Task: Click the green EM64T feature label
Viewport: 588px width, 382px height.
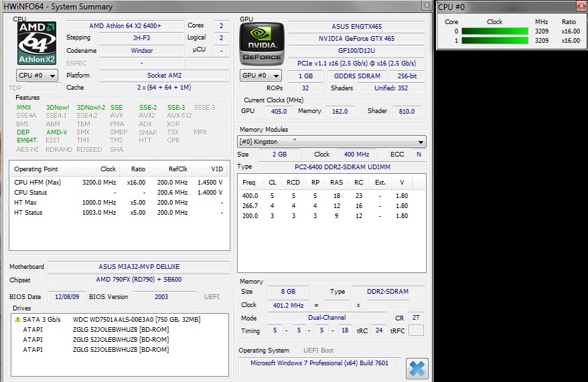Action: 27,140
